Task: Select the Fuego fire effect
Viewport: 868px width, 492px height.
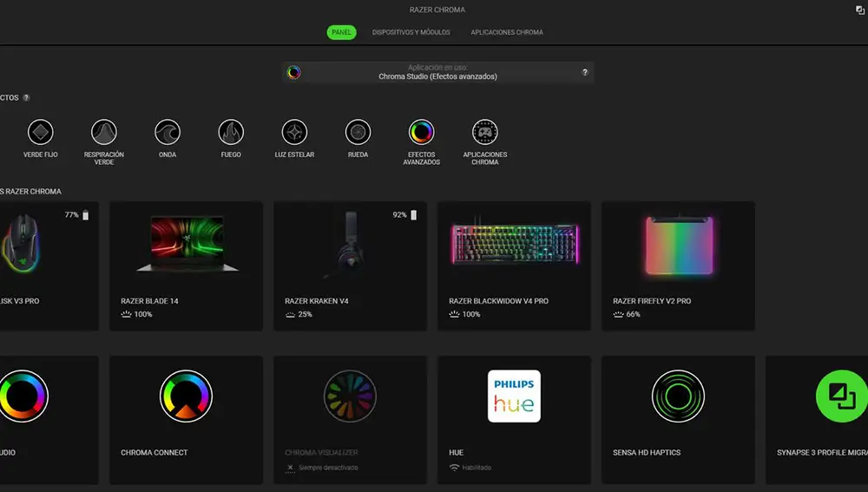Action: point(231,133)
